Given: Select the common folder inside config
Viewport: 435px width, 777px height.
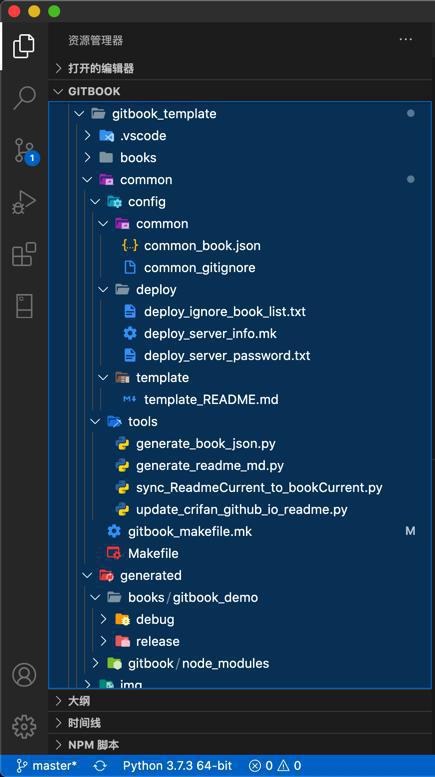Looking at the screenshot, I should [240, 223].
